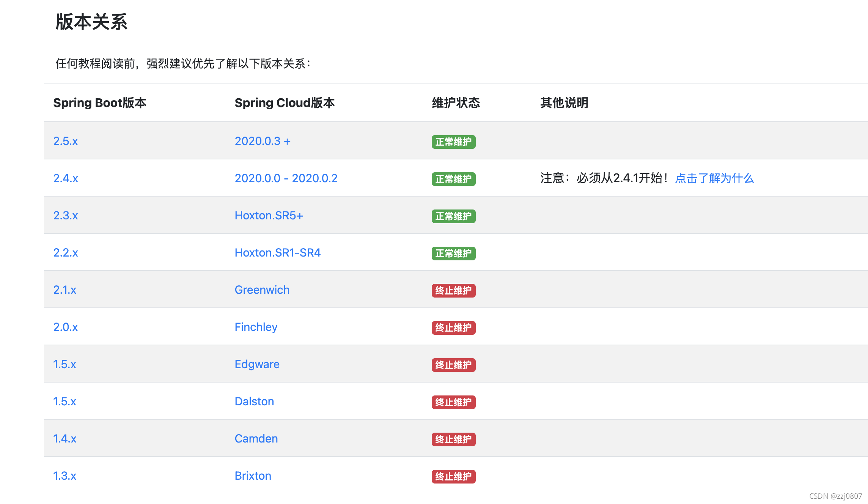The image size is (868, 504).
Task: Open the 2.1.x Spring Boot version link
Action: click(x=64, y=290)
